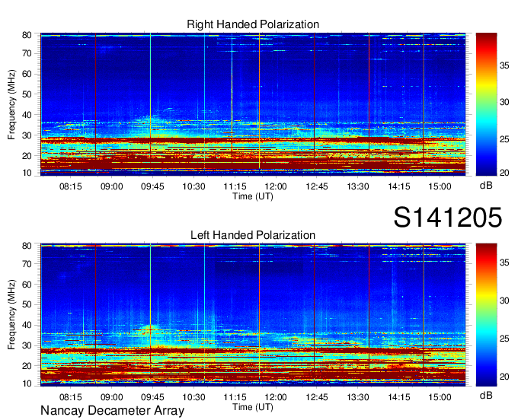
Task: Click 08:15 tick of right-handed plot
Action: coord(70,186)
